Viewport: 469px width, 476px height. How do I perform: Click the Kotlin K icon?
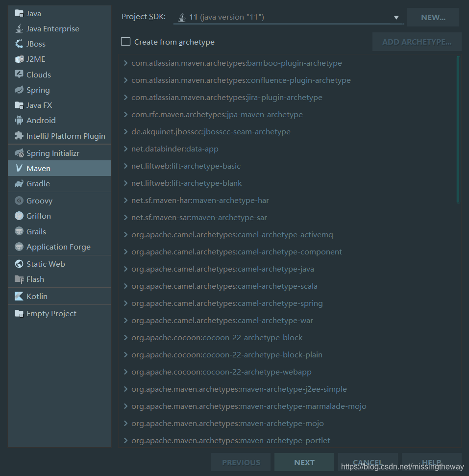(19, 296)
